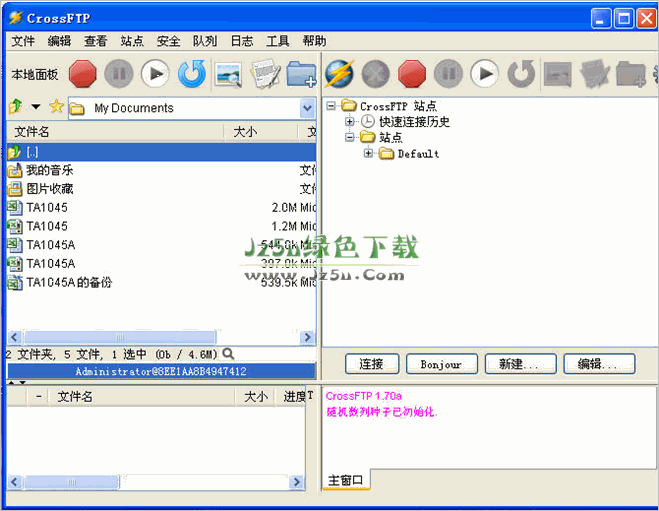Collapse the 站点 folder node
The height and width of the screenshot is (511, 659).
pyautogui.click(x=349, y=137)
